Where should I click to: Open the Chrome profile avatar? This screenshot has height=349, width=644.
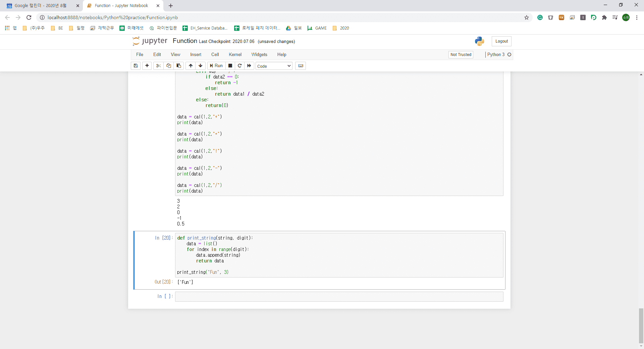tap(626, 17)
